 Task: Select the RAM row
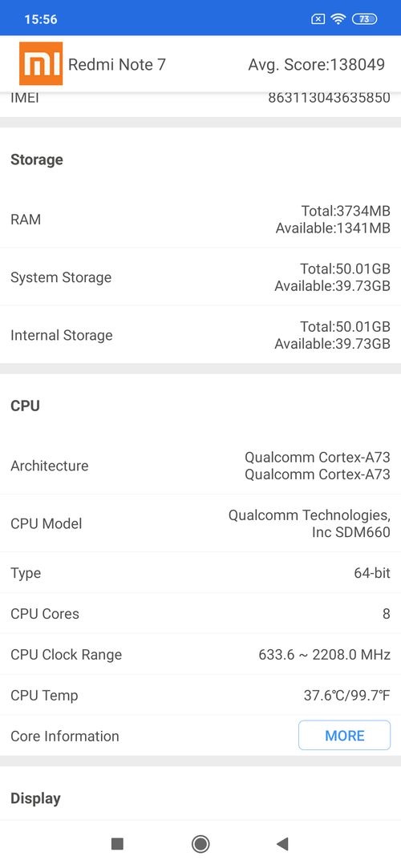tap(200, 220)
